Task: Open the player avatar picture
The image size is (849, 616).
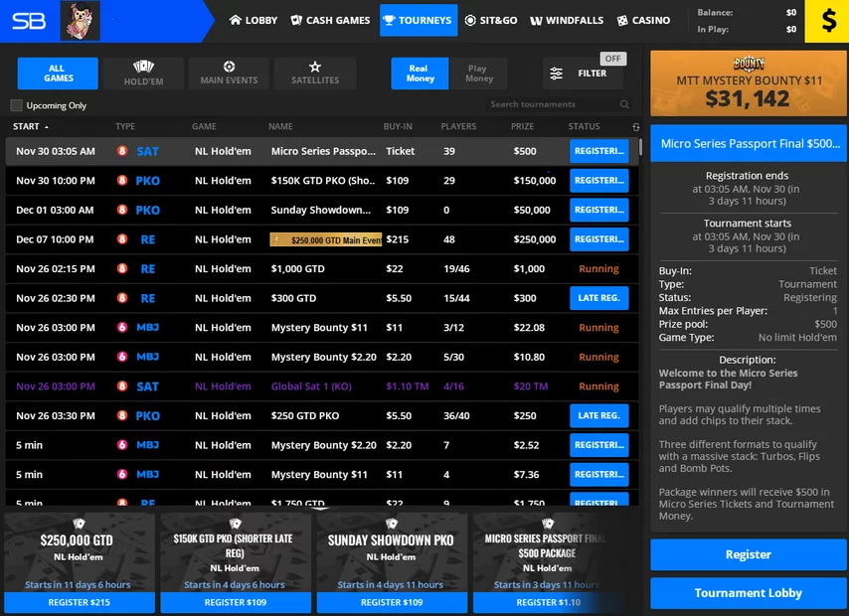Action: point(80,21)
